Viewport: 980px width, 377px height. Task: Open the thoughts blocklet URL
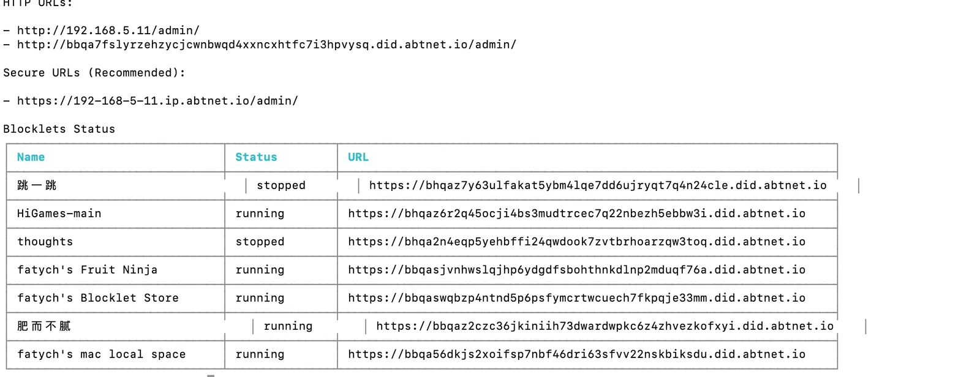tap(576, 242)
